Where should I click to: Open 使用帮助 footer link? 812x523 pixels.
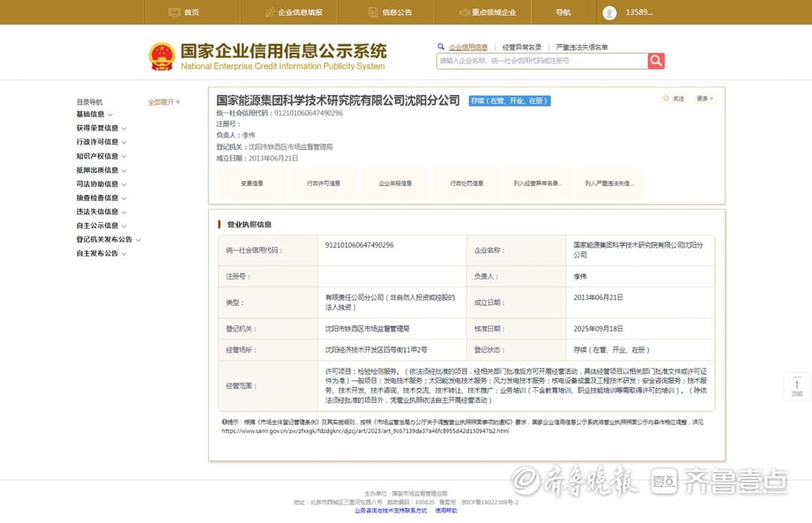[446, 510]
